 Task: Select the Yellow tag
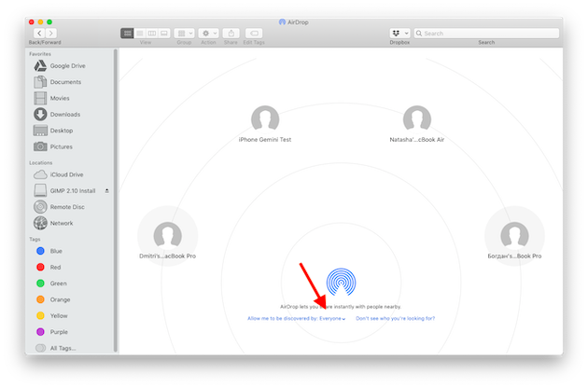(x=51, y=315)
